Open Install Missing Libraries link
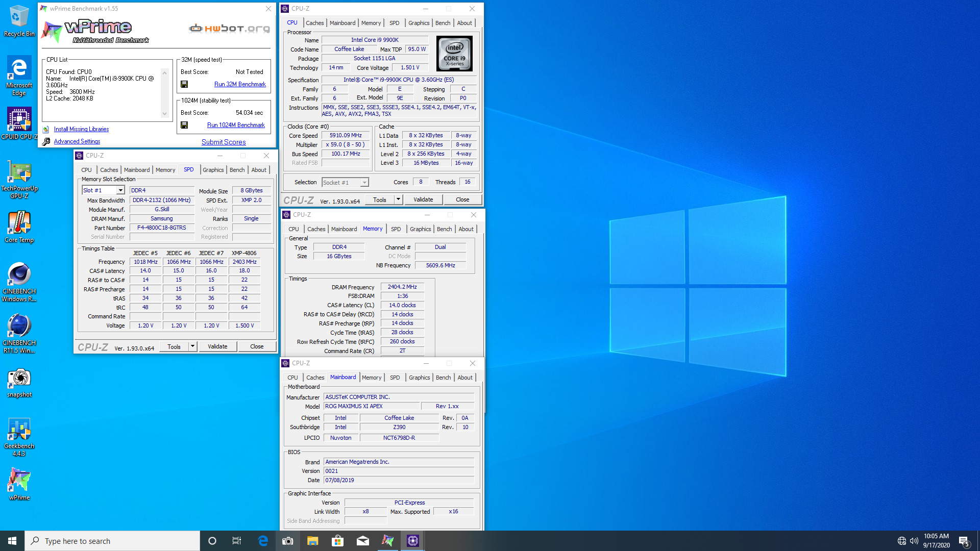 (x=81, y=129)
